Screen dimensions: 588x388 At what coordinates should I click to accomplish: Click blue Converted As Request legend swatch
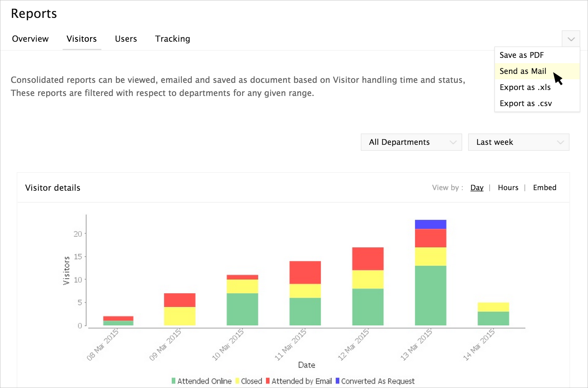tap(338, 381)
